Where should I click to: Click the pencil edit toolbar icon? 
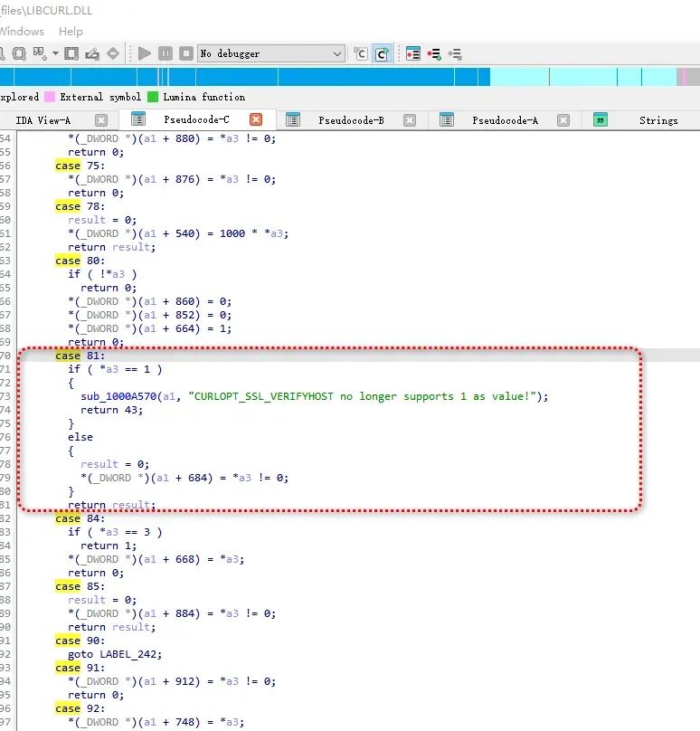pyautogui.click(x=92, y=53)
